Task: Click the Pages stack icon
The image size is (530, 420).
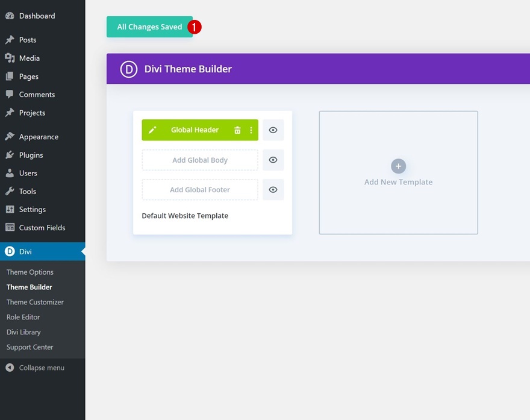Action: (x=10, y=76)
